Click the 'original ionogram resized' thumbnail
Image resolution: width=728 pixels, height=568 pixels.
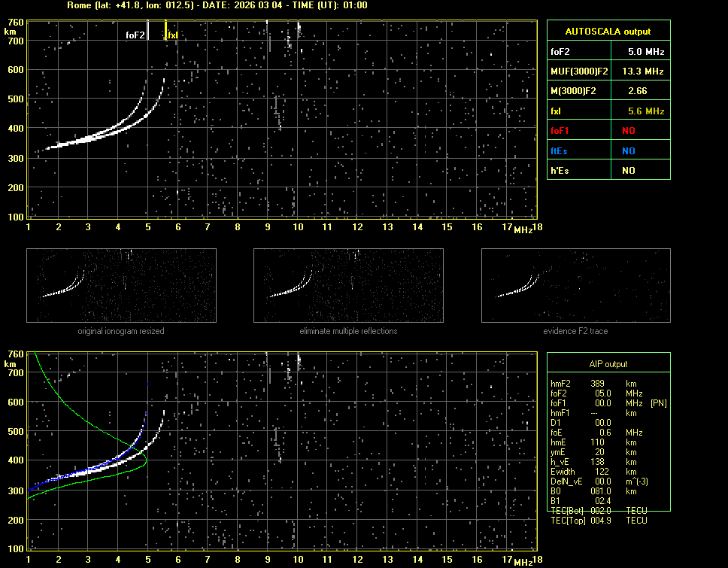[x=121, y=285]
